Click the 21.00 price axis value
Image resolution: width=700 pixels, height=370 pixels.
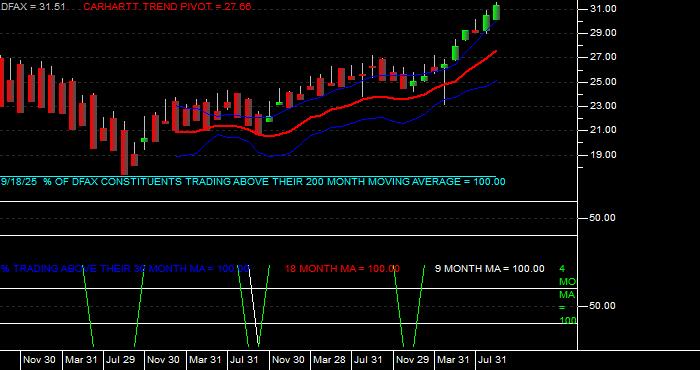pyautogui.click(x=604, y=130)
